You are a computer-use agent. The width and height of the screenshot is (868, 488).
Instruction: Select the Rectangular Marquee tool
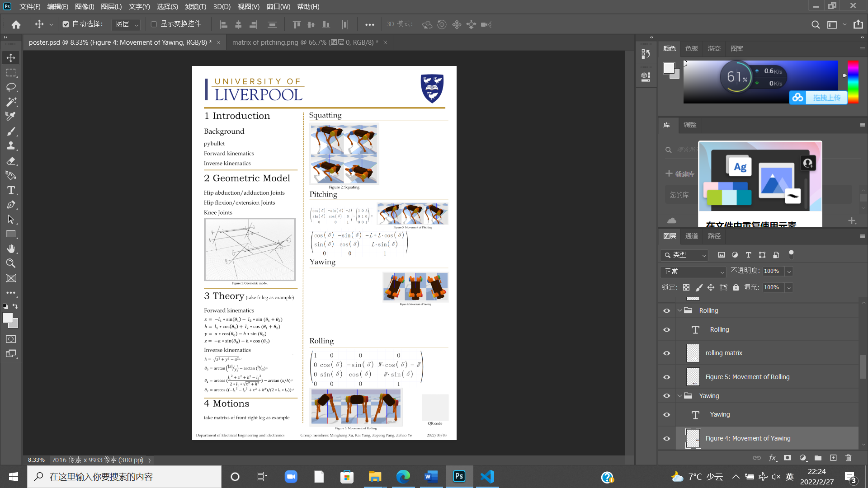click(x=11, y=73)
